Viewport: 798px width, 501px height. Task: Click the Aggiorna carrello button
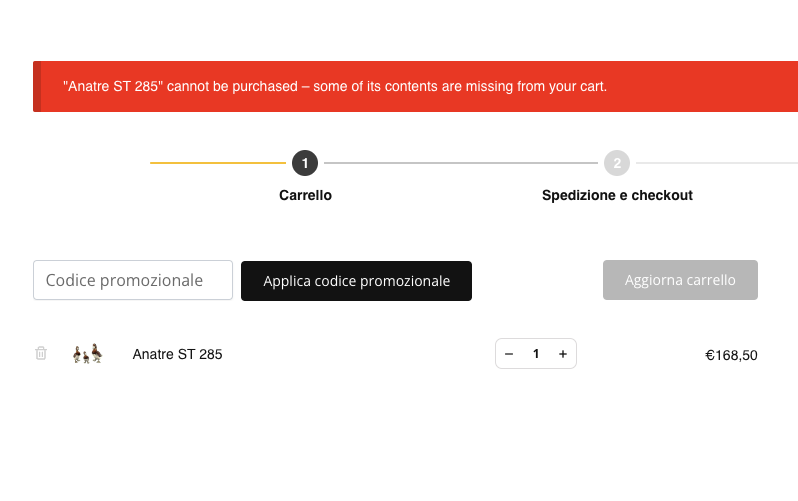click(680, 280)
